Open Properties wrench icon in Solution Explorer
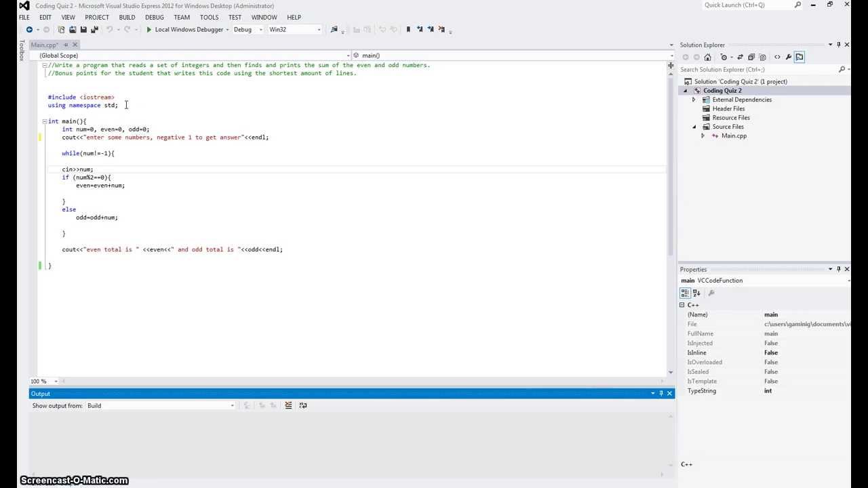 (x=788, y=57)
